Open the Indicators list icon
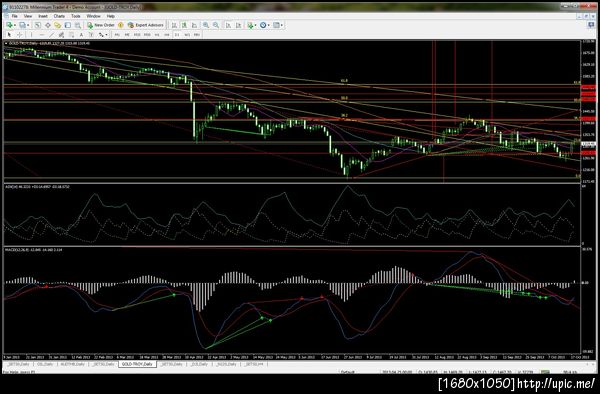This screenshot has height=394, width=600. pos(250,25)
